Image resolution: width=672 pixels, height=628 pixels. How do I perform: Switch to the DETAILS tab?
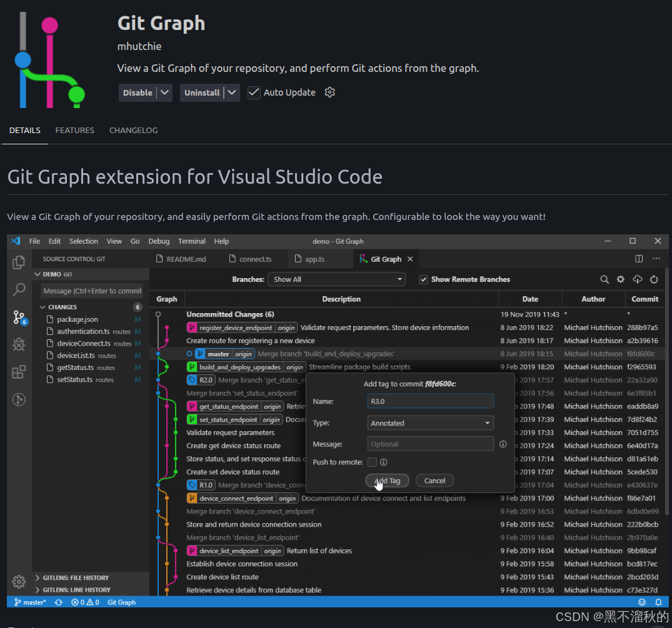pyautogui.click(x=25, y=130)
